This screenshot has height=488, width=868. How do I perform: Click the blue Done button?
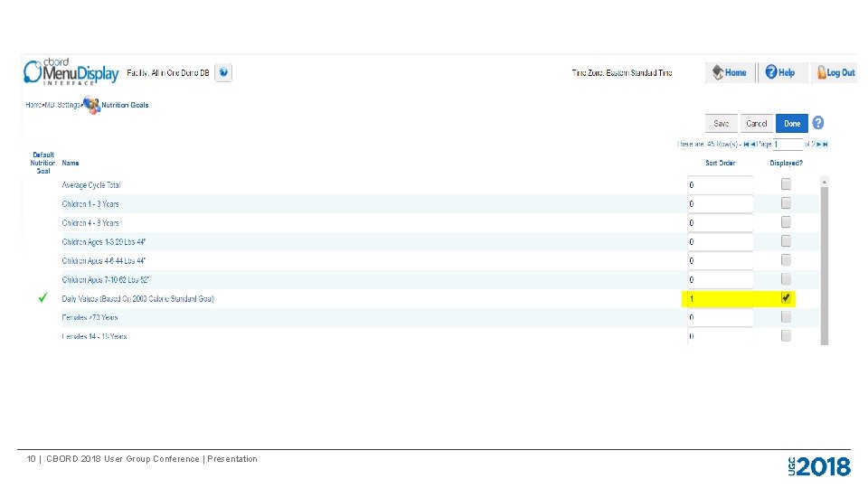[792, 124]
